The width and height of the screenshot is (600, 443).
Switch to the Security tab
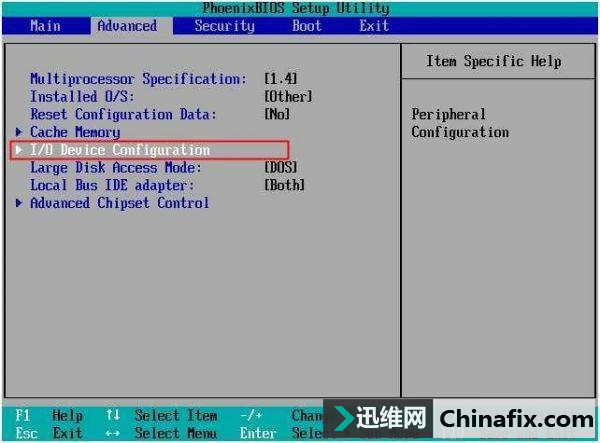225,26
